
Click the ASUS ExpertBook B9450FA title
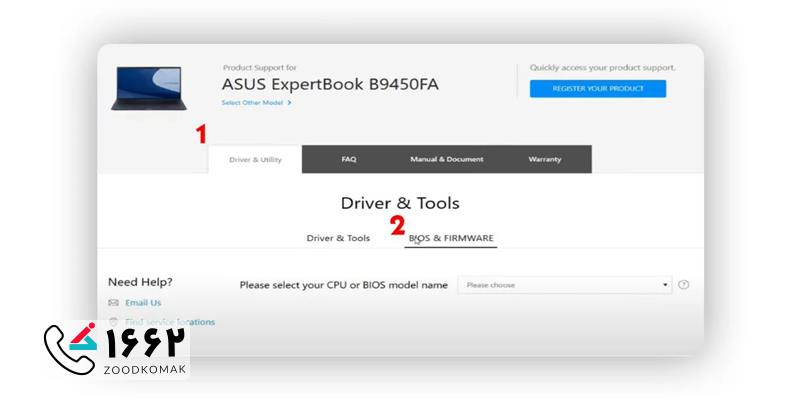point(330,84)
